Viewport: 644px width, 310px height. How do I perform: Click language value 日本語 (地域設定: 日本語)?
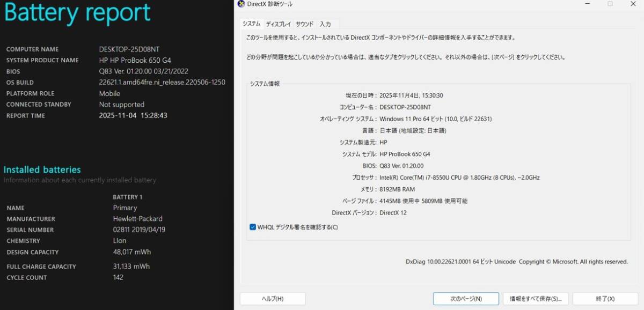pos(413,131)
